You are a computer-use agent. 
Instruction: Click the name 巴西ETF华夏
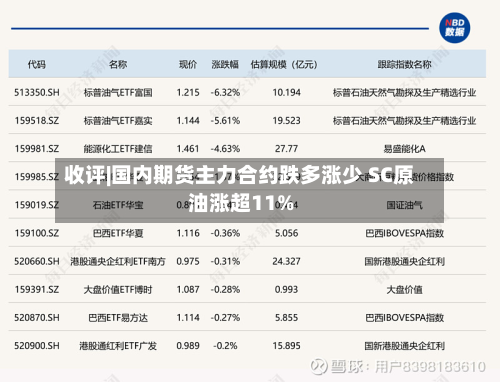coord(118,233)
